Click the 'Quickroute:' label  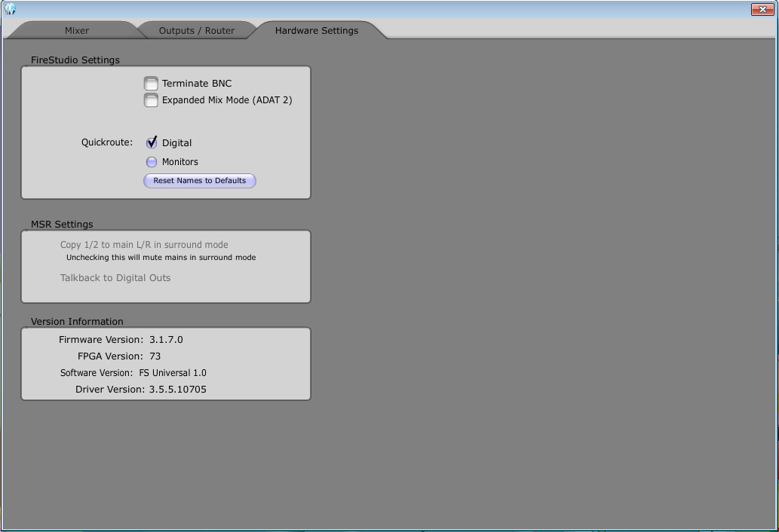[107, 142]
